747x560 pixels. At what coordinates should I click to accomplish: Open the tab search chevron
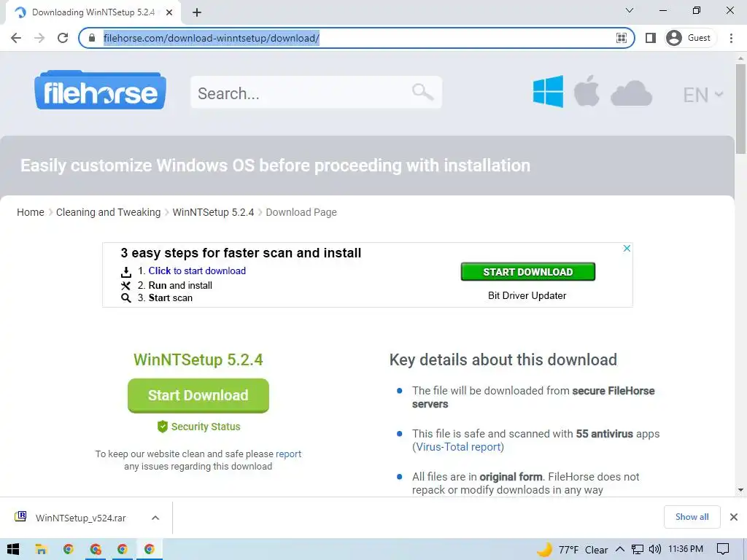coord(630,10)
